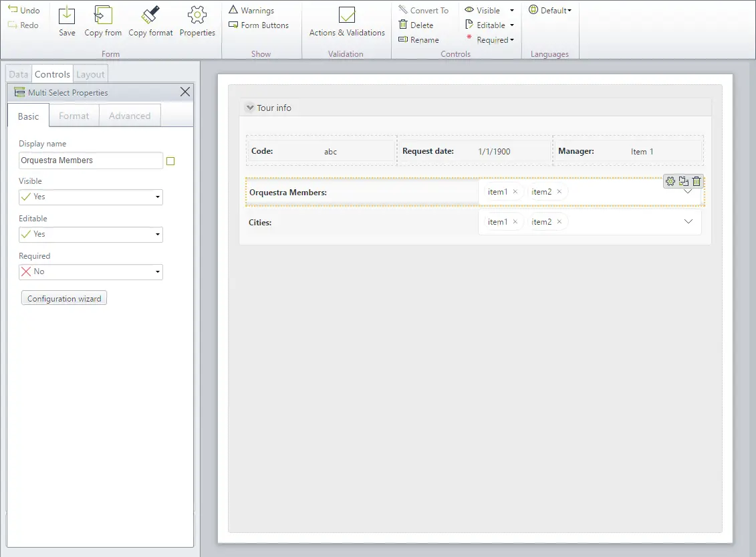Viewport: 756px width, 557px height.
Task: Click the Copy from icon
Action: (x=103, y=15)
